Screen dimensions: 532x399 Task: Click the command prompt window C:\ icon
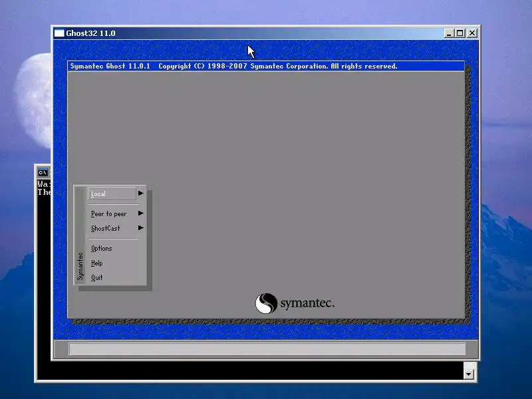tap(43, 173)
